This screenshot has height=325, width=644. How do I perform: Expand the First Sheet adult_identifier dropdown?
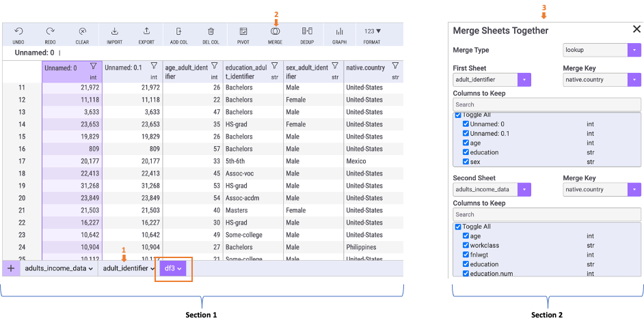[524, 80]
